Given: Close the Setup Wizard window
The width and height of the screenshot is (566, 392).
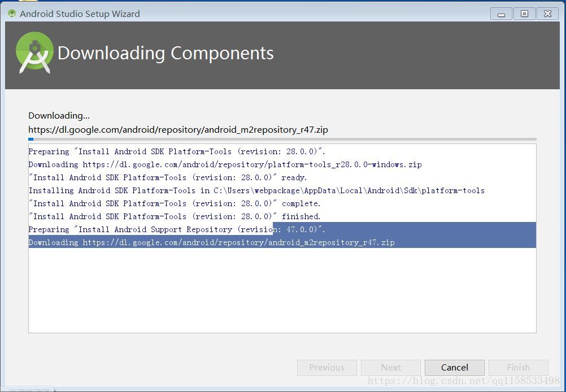Looking at the screenshot, I should (x=547, y=14).
